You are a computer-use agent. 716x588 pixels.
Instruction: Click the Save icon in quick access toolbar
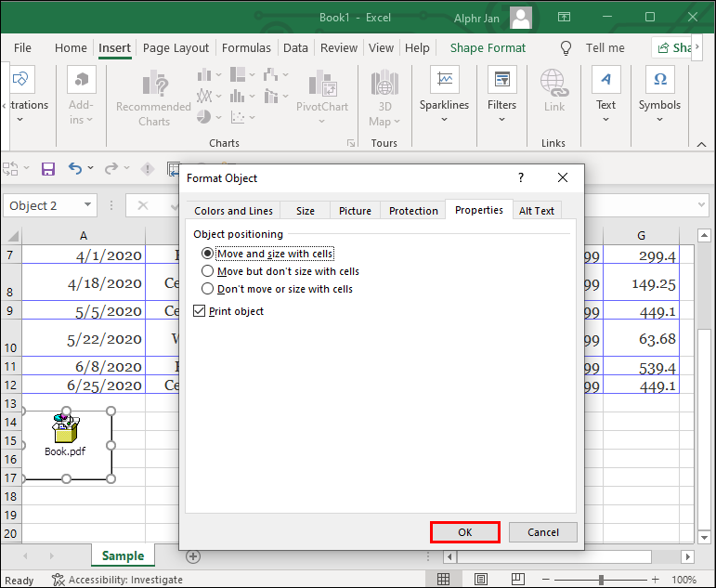(47, 168)
